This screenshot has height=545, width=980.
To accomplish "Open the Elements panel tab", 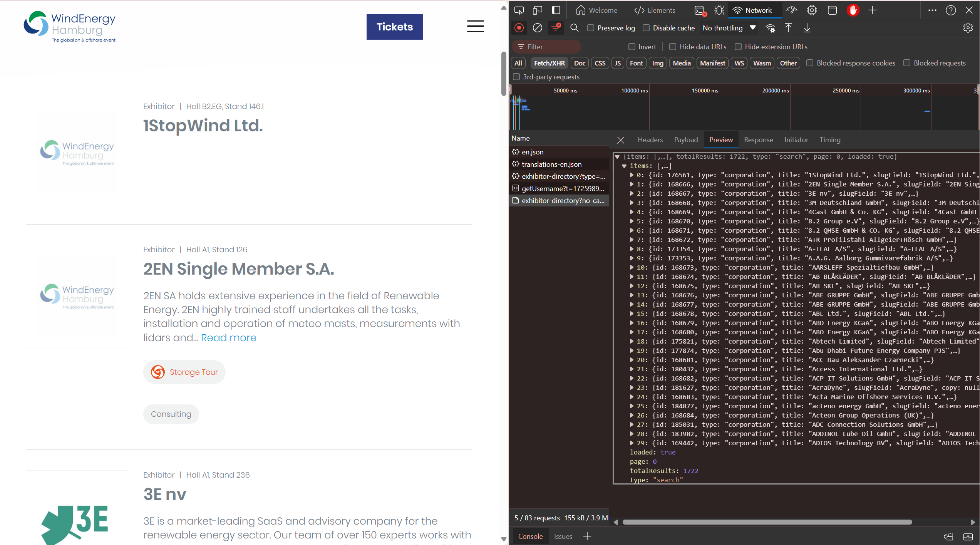I will (655, 10).
